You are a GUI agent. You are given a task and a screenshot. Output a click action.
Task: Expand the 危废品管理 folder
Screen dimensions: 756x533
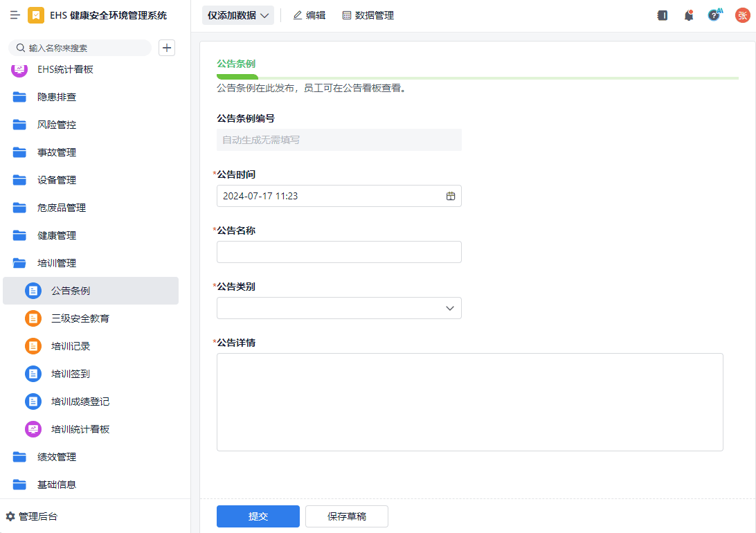tap(91, 208)
